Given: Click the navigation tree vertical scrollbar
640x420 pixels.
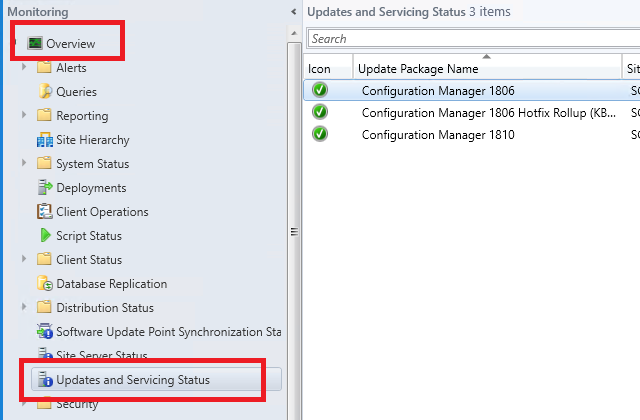Looking at the screenshot, I should point(294,231).
